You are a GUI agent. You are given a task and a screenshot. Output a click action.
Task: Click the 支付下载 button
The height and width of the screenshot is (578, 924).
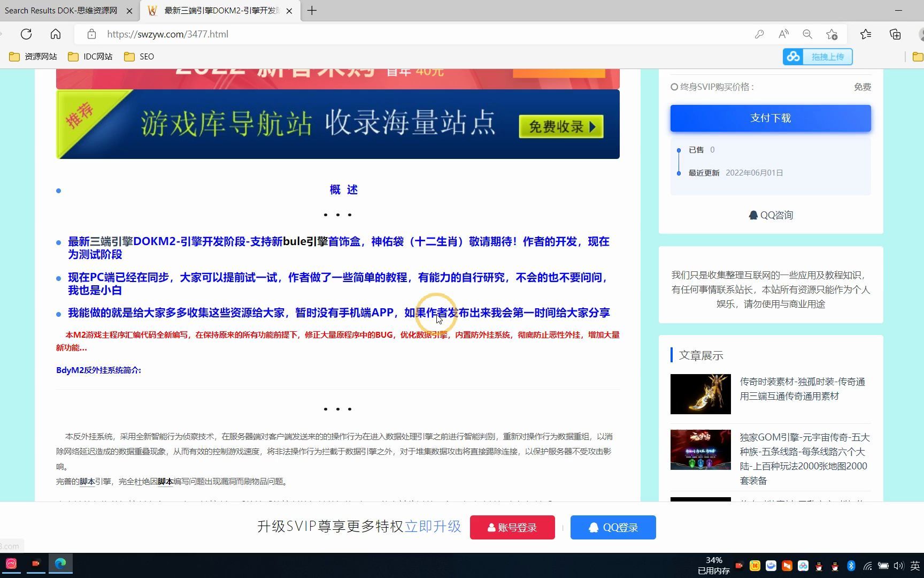[771, 118]
